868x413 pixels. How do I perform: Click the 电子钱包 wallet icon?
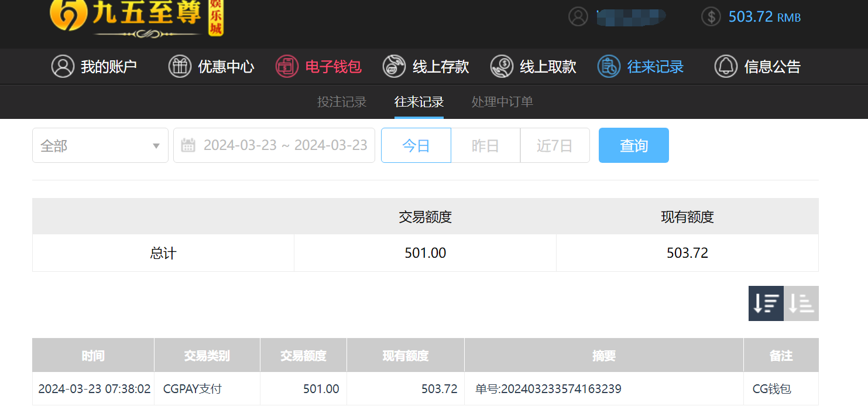pyautogui.click(x=287, y=66)
